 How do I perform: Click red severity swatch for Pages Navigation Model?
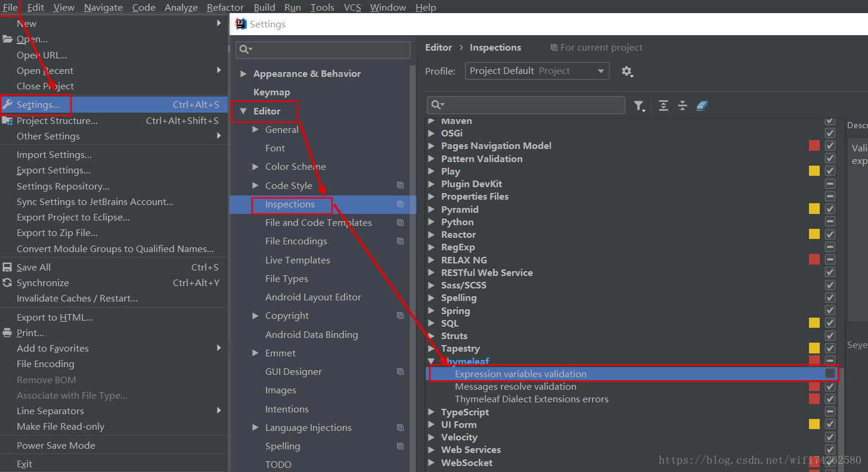[x=814, y=145]
